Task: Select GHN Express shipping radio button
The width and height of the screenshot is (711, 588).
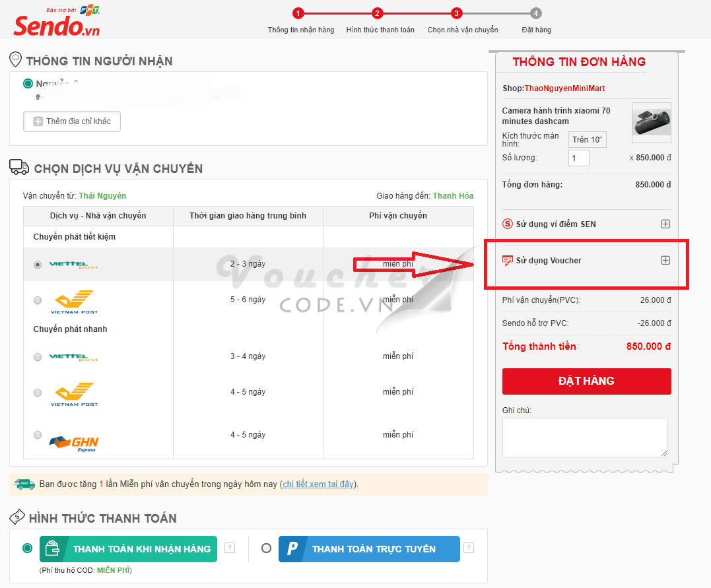Action: 38,435
